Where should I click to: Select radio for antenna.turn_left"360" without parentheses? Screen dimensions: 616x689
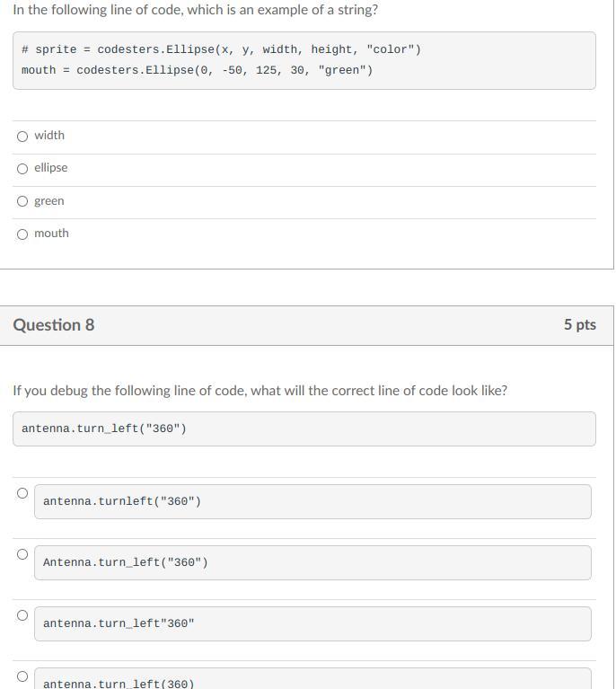(x=22, y=615)
